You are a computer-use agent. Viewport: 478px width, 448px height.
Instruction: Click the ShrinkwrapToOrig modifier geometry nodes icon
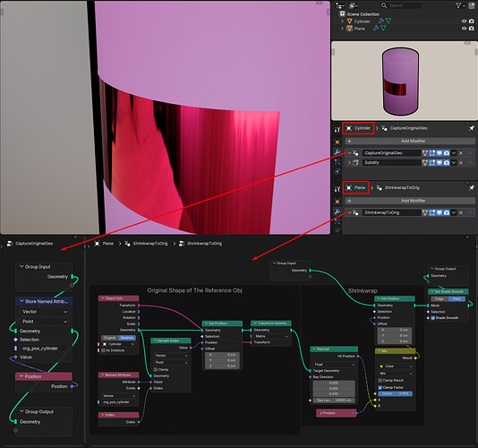[355, 212]
